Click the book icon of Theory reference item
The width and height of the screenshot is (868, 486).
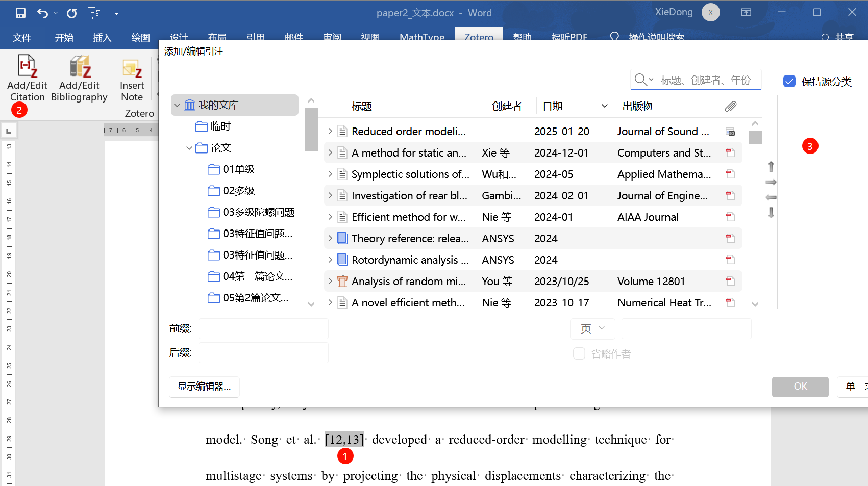coord(343,238)
